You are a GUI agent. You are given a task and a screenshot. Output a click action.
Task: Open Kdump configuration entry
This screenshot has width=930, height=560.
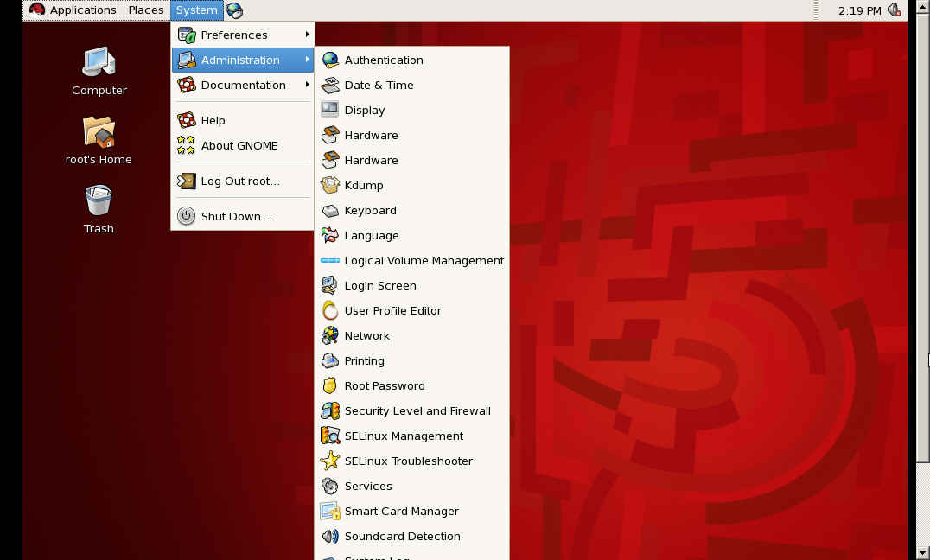[x=411, y=185]
